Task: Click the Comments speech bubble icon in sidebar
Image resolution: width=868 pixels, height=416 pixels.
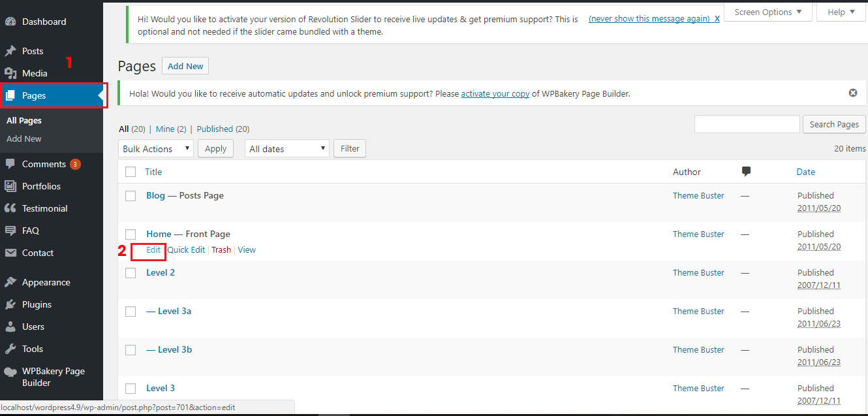Action: pos(10,164)
